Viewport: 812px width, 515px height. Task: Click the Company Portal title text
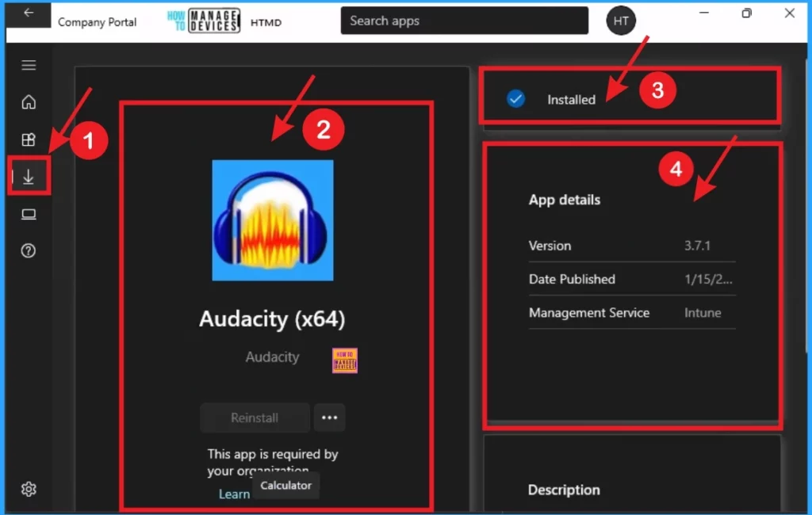coord(98,22)
